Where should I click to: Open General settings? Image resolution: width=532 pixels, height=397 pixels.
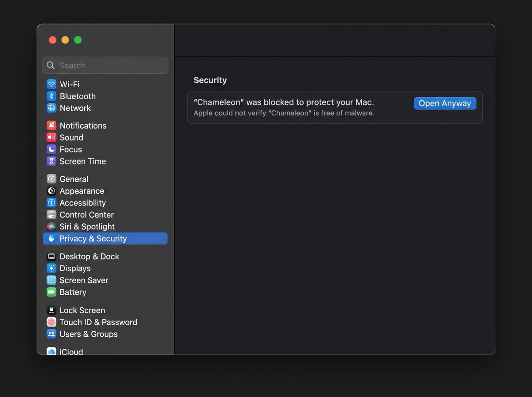[74, 179]
